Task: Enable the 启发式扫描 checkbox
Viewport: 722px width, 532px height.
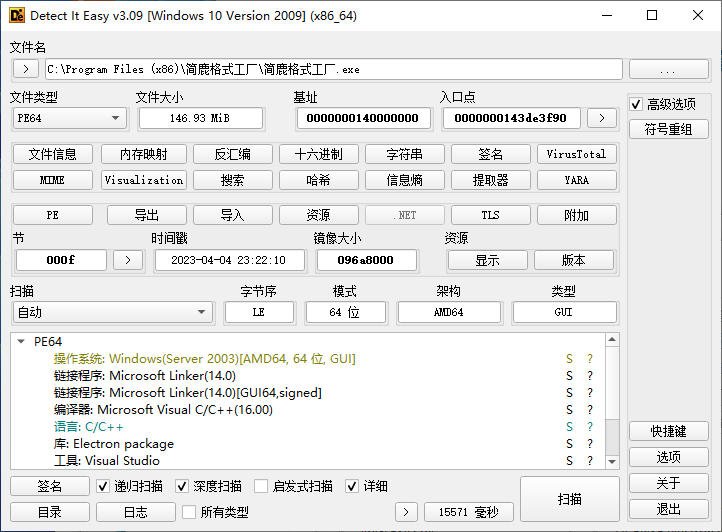Action: [261, 486]
